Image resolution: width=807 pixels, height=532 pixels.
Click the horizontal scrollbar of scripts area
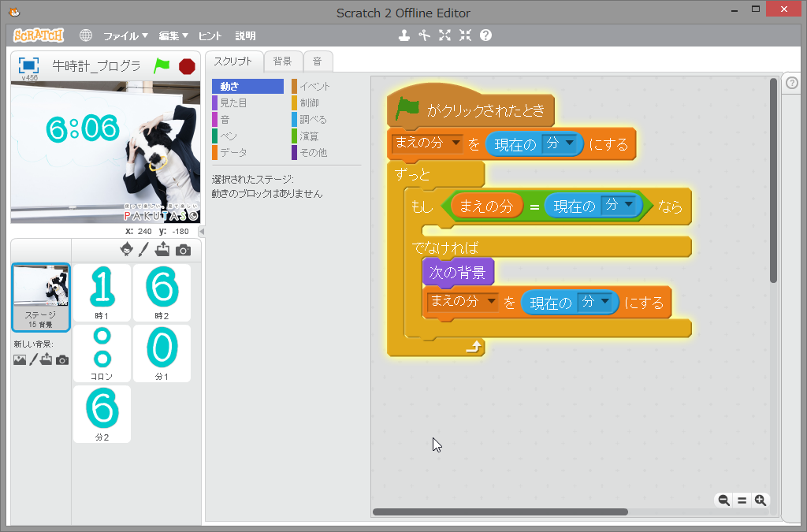[500, 512]
